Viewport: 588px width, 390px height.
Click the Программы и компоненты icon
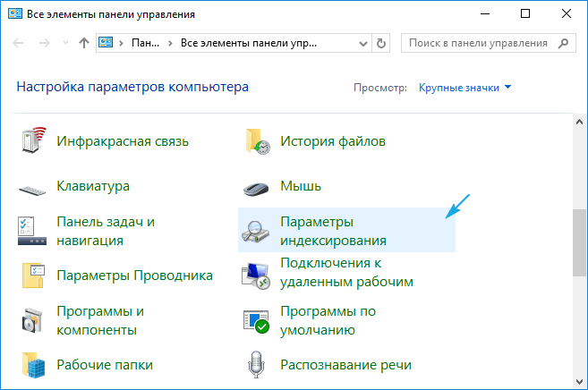[x=33, y=321]
